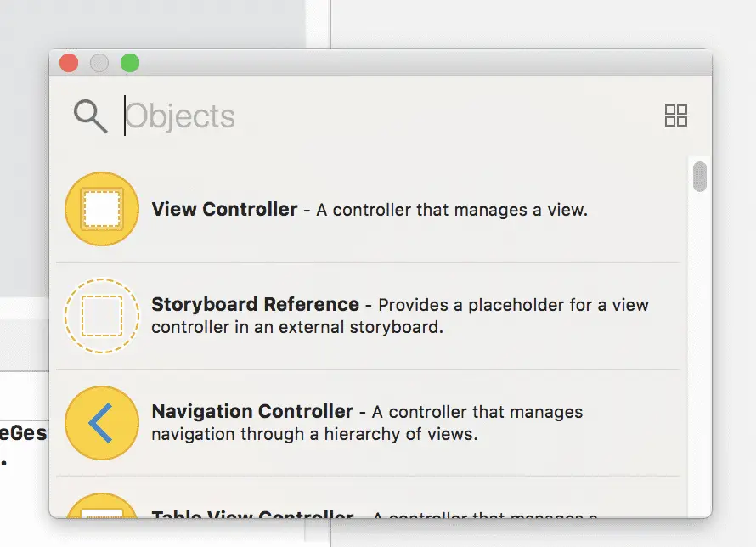The image size is (756, 547).
Task: Select the Storyboard Reference dashed icon
Action: [x=102, y=316]
